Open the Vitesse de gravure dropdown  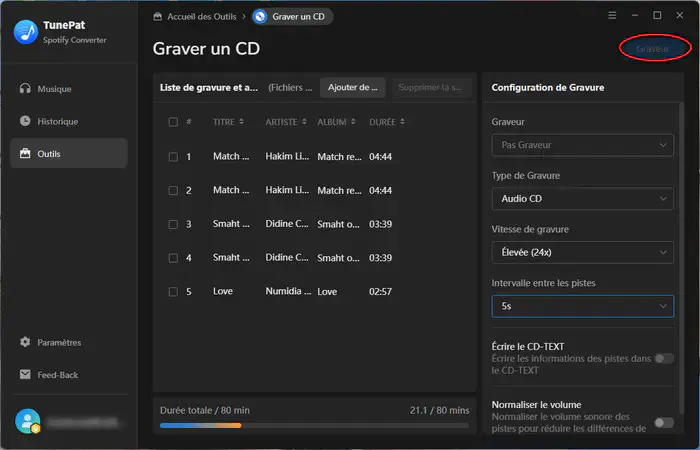(583, 252)
